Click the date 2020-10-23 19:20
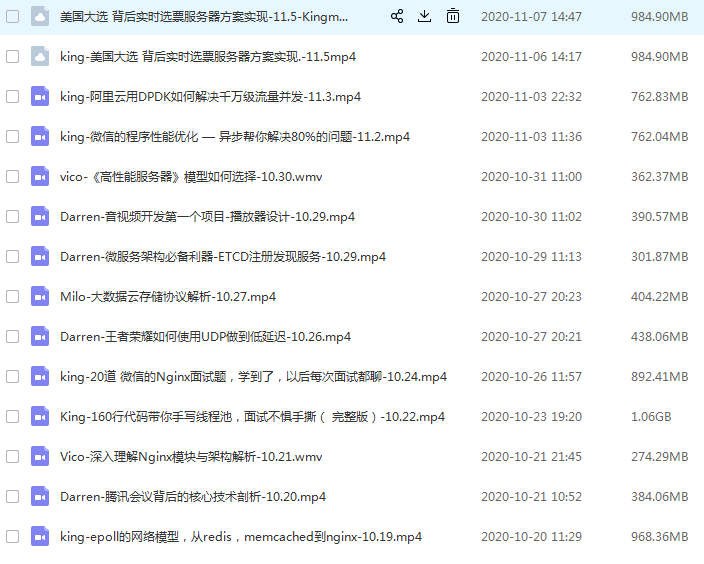The width and height of the screenshot is (704, 564). pyautogui.click(x=532, y=416)
